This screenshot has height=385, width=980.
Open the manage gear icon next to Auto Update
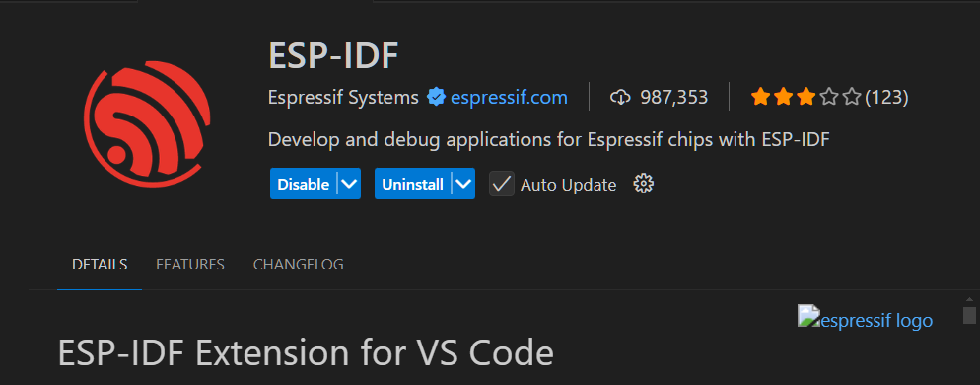click(x=643, y=184)
